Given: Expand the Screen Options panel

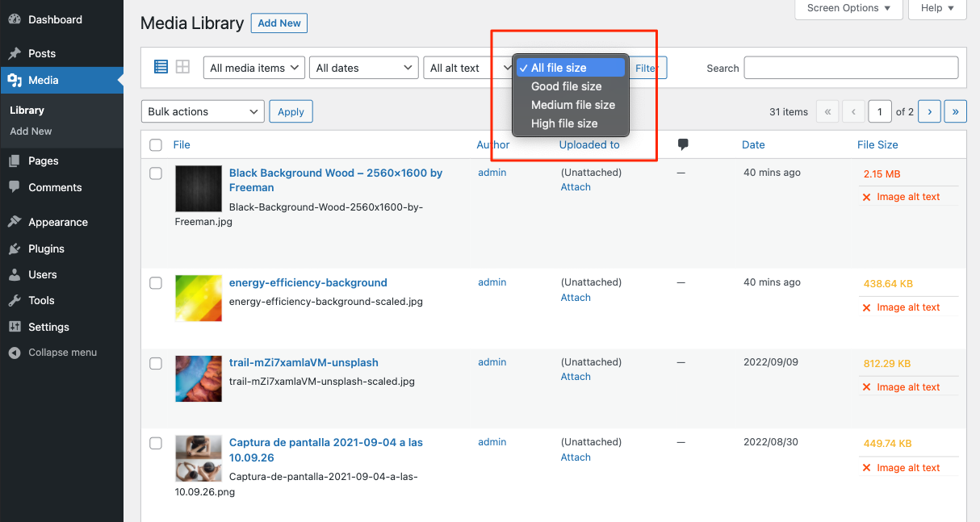Looking at the screenshot, I should click(x=849, y=8).
